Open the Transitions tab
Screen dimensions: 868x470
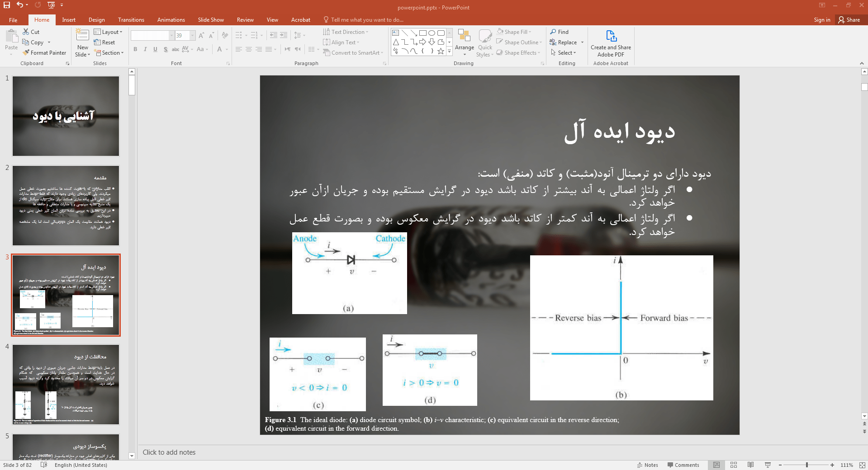(131, 20)
